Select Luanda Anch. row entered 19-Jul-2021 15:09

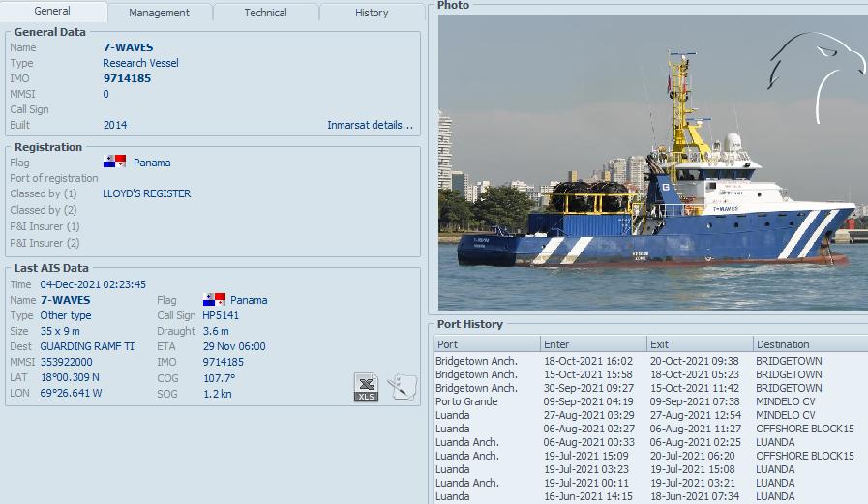[x=651, y=456]
